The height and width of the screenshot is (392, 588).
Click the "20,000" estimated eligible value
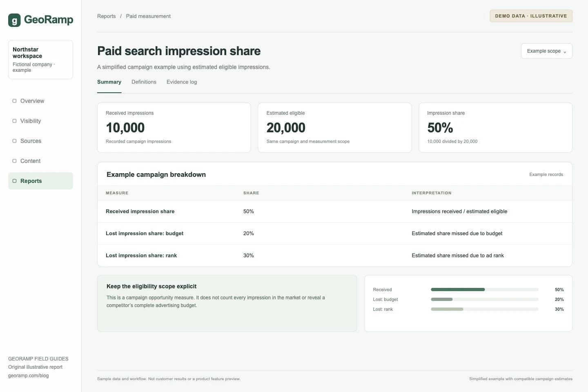click(286, 128)
